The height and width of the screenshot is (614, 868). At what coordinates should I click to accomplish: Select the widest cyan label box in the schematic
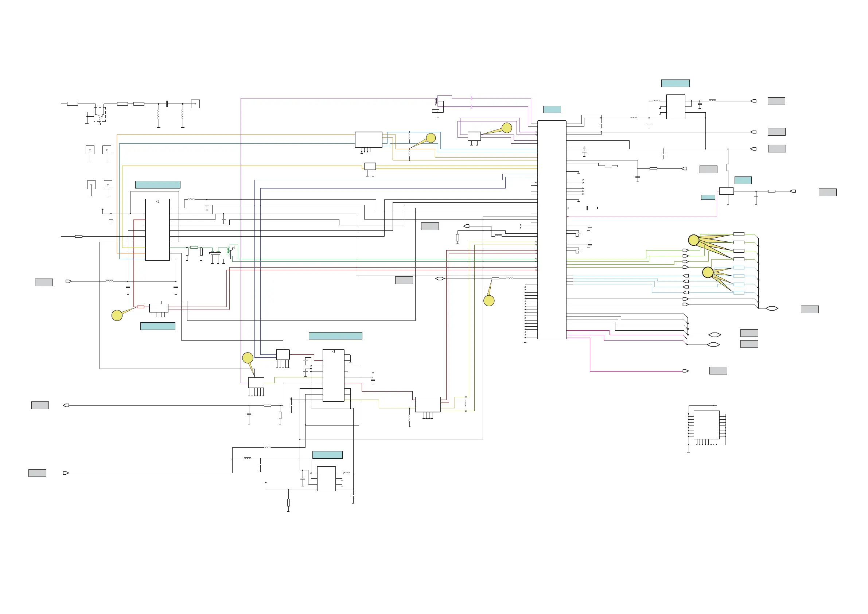(335, 336)
